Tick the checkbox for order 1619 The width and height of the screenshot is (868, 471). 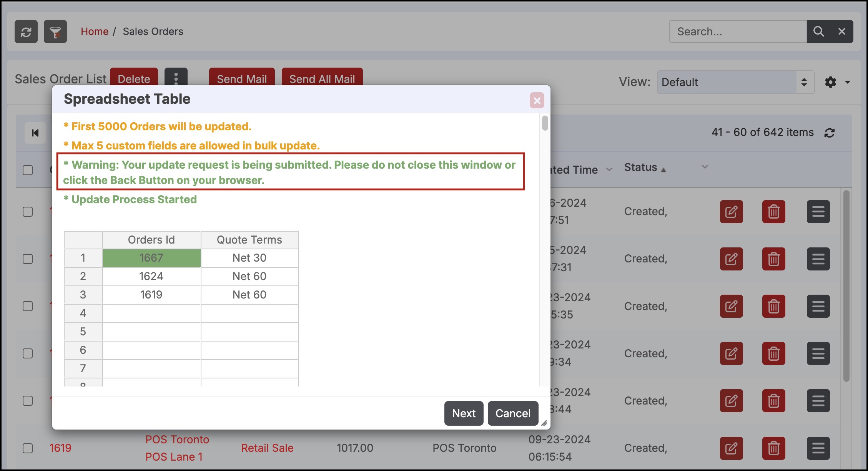[x=28, y=448]
